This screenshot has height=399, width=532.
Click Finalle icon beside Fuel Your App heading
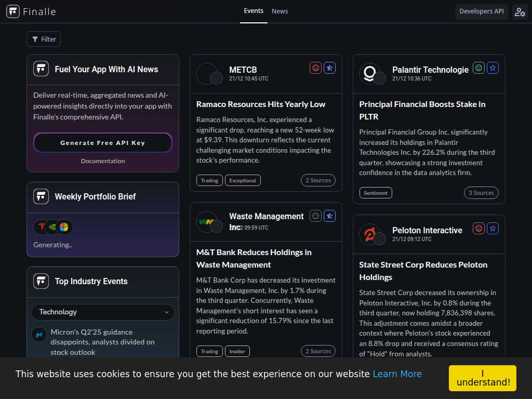[41, 69]
